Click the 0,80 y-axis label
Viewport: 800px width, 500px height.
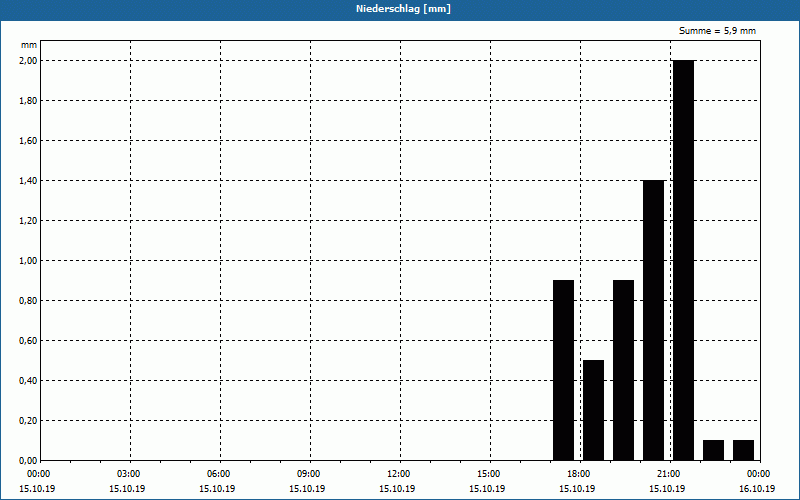point(28,301)
